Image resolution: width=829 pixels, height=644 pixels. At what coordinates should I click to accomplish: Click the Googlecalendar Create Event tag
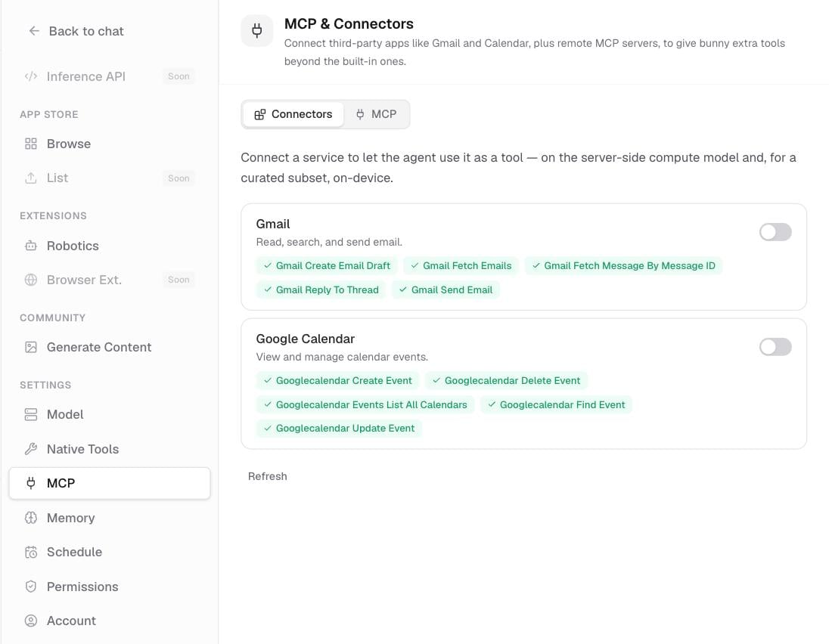(338, 380)
